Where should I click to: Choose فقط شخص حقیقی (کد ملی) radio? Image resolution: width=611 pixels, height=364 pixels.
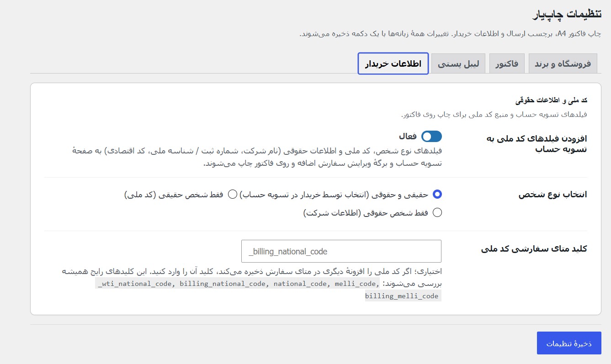point(233,194)
